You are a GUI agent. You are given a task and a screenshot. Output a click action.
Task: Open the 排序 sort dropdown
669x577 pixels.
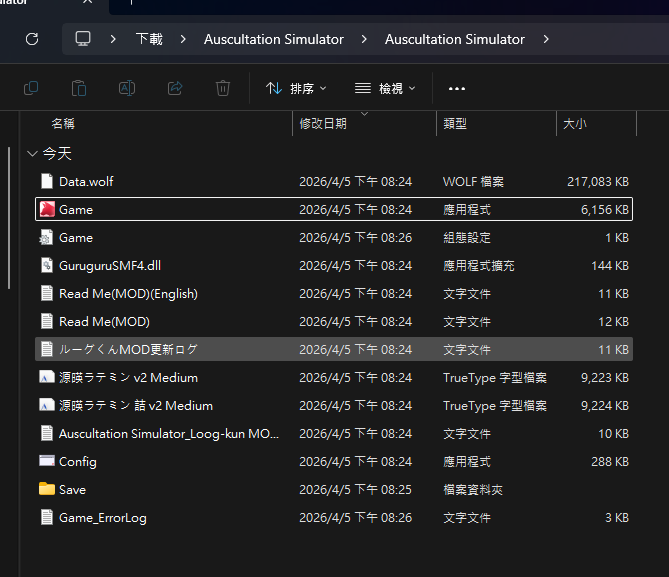click(x=296, y=88)
